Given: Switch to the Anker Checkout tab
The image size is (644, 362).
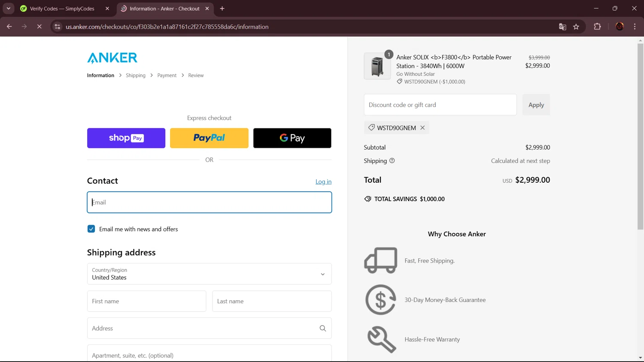Looking at the screenshot, I should click(x=164, y=9).
